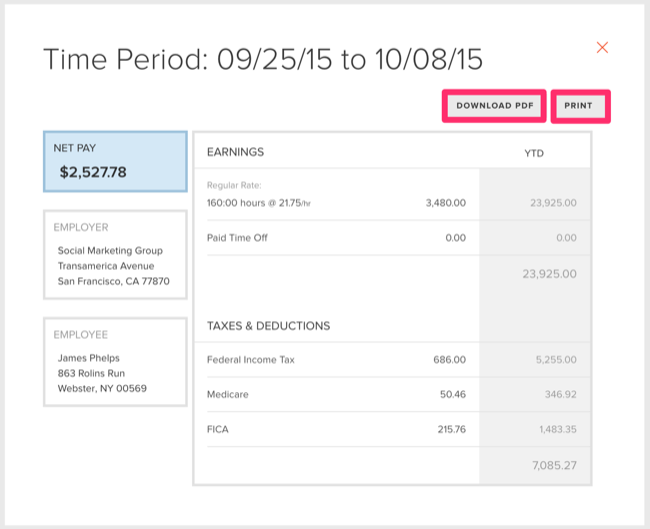
Task: Click 160:00 hours @ 21.75/hr text
Action: click(259, 203)
